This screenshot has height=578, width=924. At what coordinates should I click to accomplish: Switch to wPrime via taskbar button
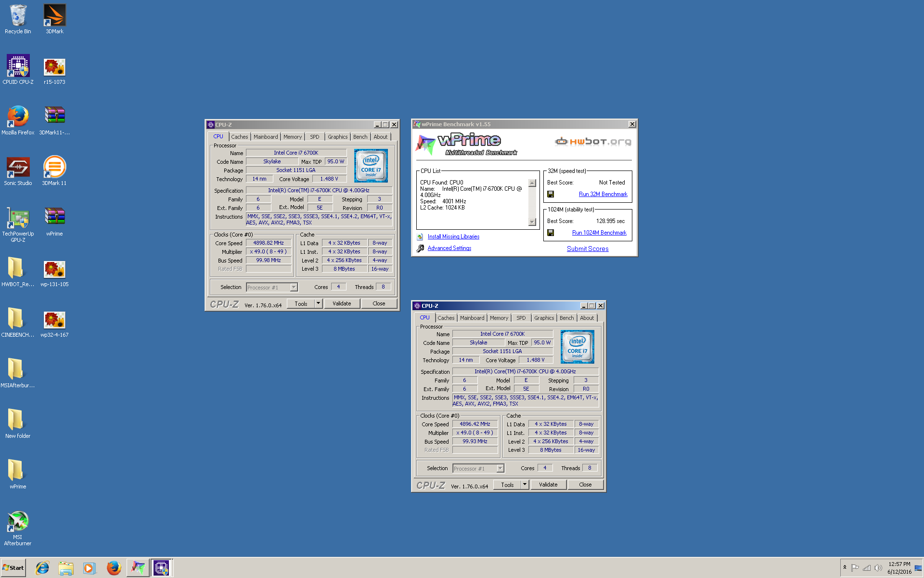[x=138, y=568]
